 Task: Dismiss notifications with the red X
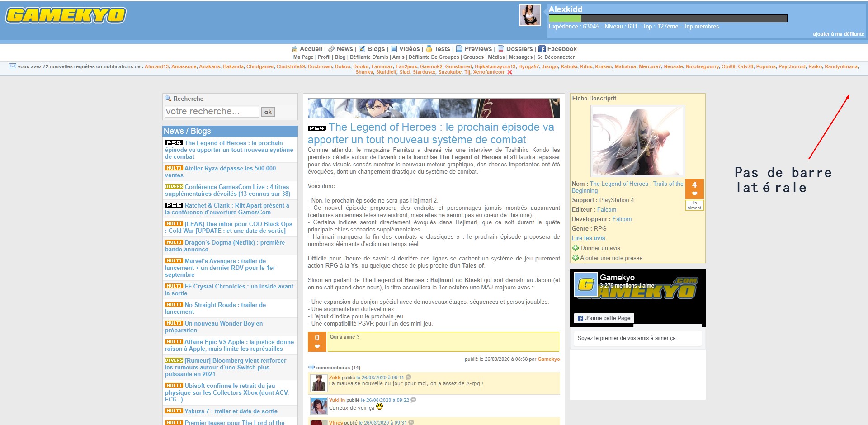(510, 72)
